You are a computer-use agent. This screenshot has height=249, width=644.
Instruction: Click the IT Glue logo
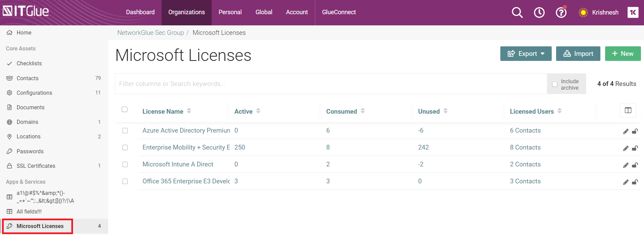26,11
